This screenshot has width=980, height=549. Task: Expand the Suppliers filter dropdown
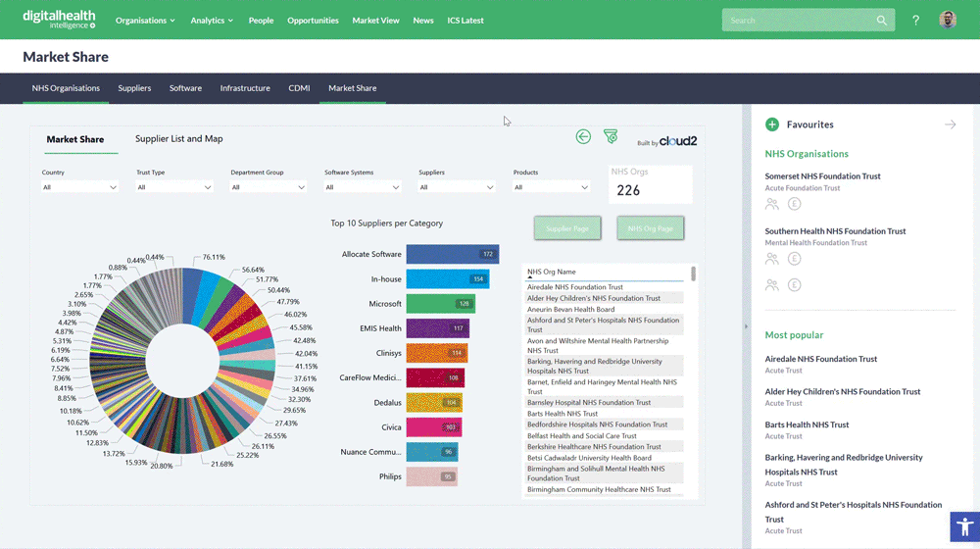457,187
